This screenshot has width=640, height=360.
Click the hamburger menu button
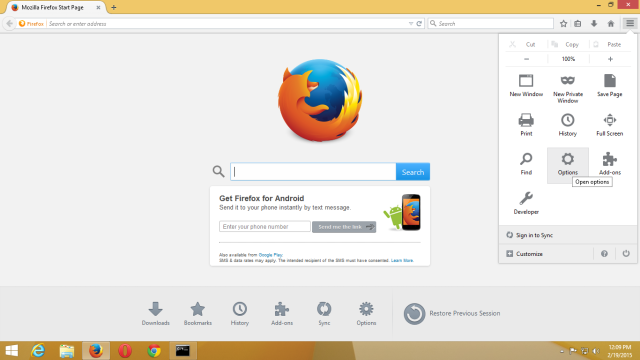630,23
